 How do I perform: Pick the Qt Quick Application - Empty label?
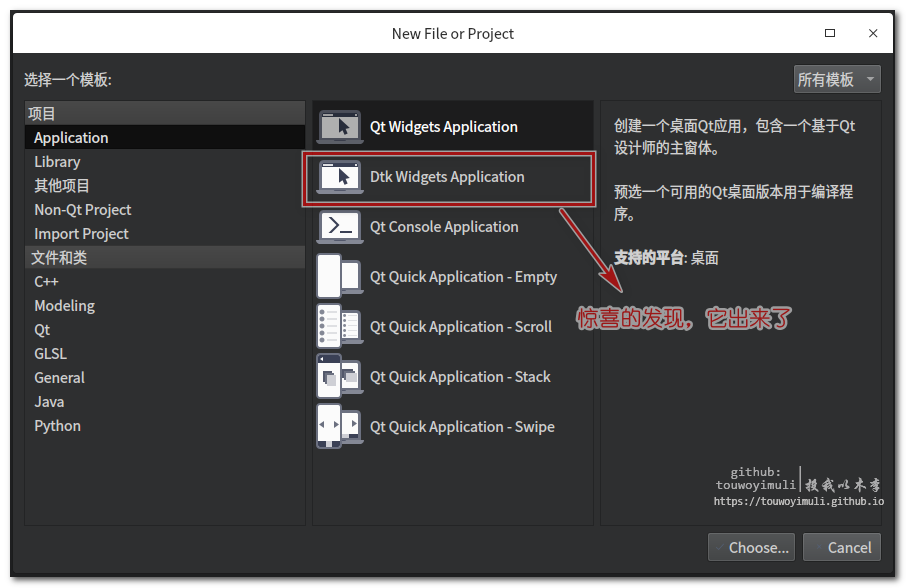(463, 277)
